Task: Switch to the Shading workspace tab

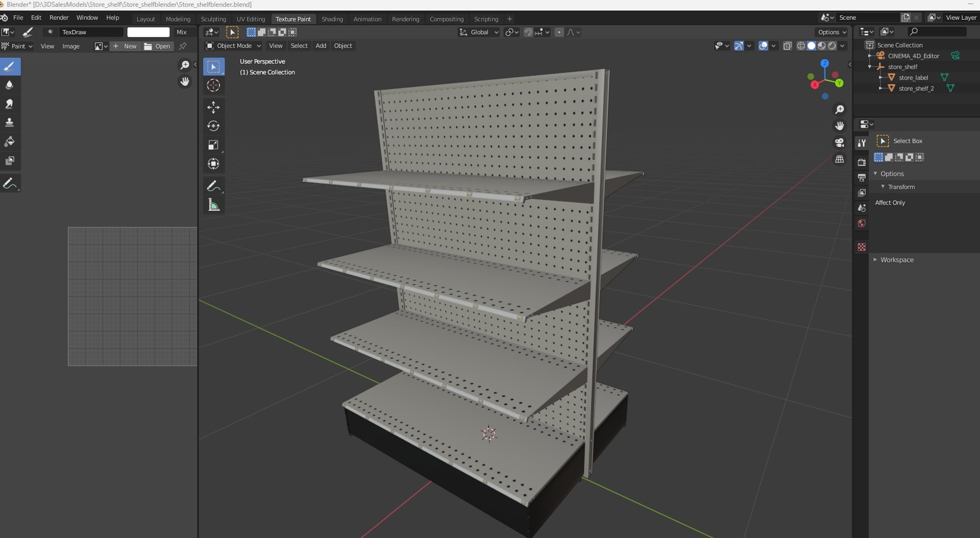Action: tap(332, 19)
